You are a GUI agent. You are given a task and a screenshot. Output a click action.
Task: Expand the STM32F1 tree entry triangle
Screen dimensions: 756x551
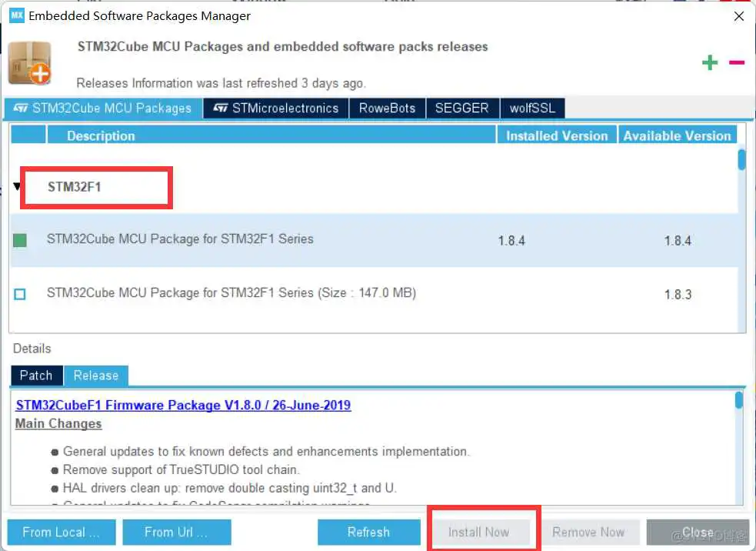coord(16,185)
